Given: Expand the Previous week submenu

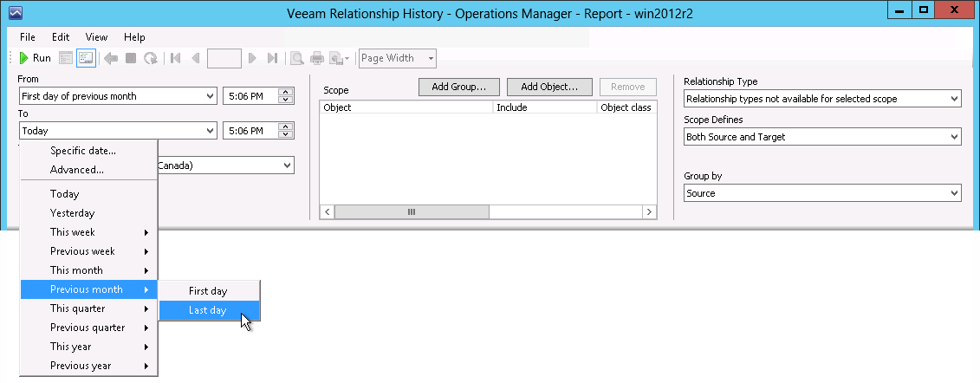Looking at the screenshot, I should pyautogui.click(x=88, y=251).
